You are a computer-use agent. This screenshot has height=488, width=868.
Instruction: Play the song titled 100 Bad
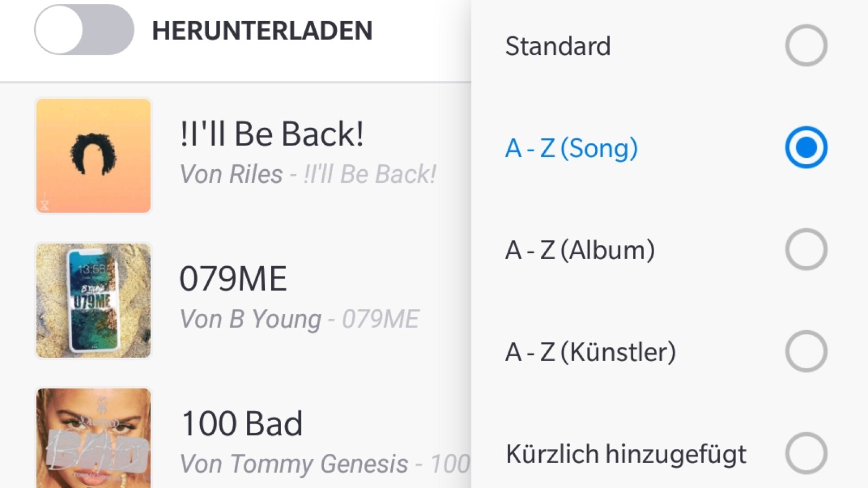click(x=242, y=423)
